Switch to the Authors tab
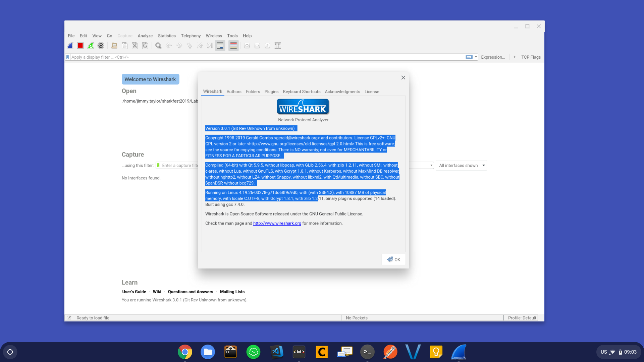 coord(234,92)
